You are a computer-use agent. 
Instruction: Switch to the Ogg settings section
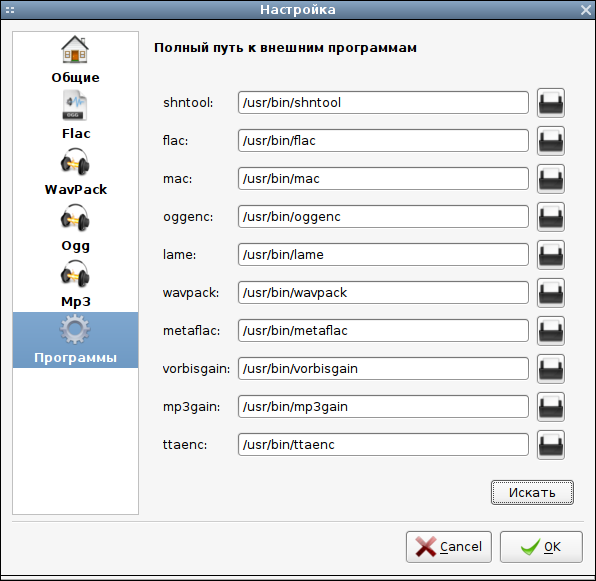[x=75, y=228]
